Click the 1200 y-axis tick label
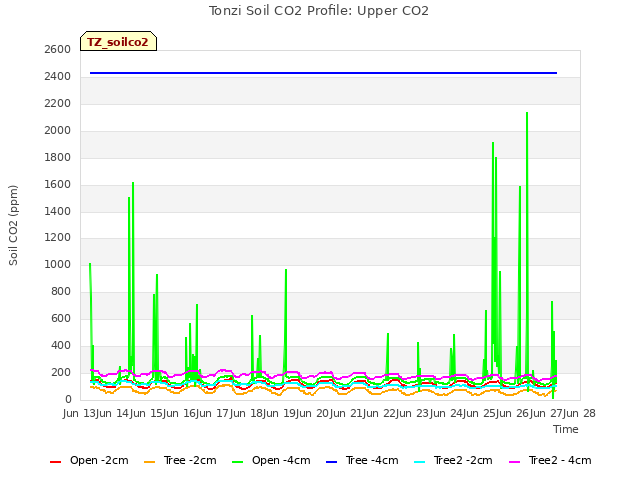 coord(58,238)
